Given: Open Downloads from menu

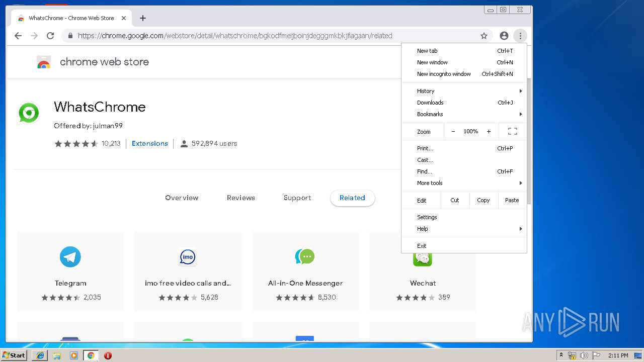Looking at the screenshot, I should [x=464, y=103].
